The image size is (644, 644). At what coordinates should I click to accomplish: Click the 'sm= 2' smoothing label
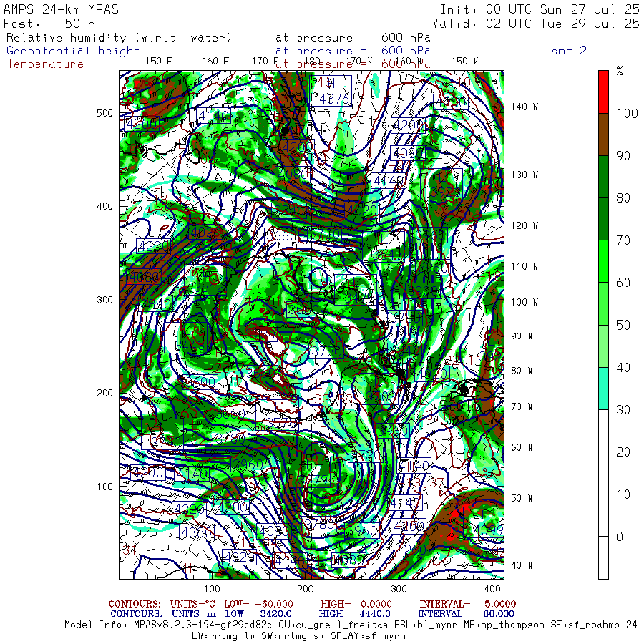tap(570, 51)
